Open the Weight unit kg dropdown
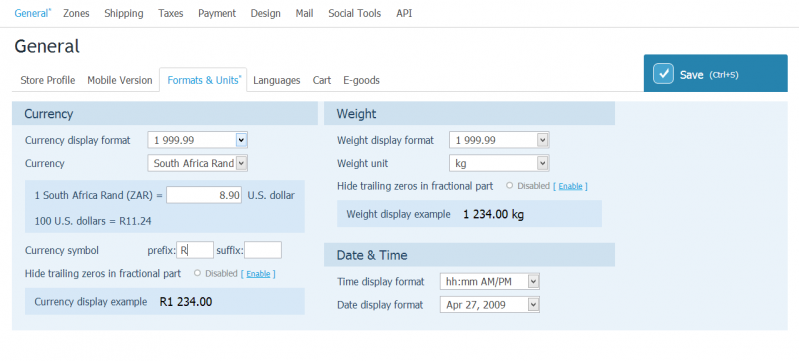This screenshot has height=361, width=799. tap(499, 163)
